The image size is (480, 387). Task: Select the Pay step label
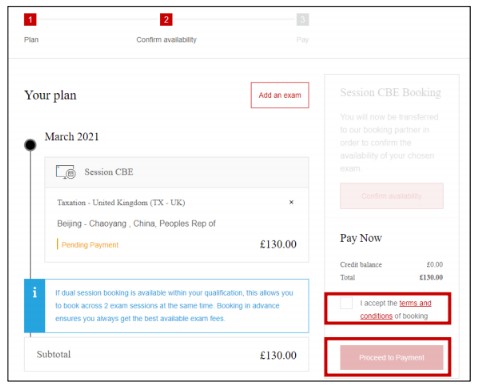(x=303, y=40)
